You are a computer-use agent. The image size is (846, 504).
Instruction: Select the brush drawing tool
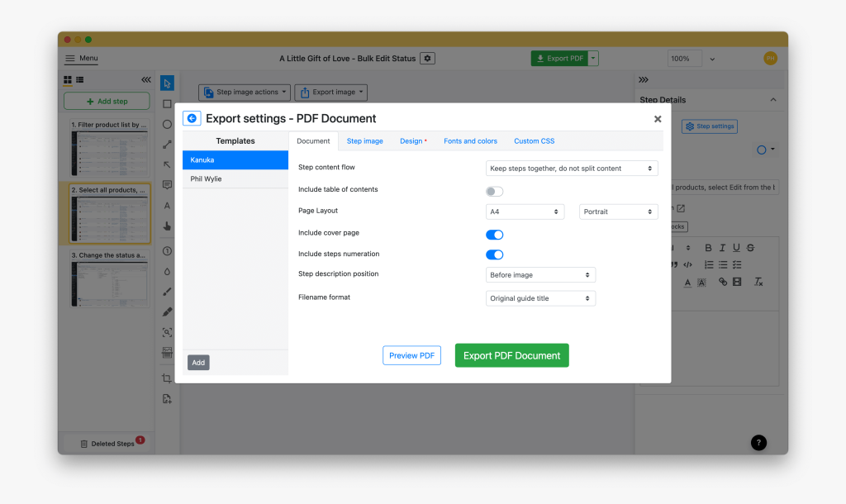[x=167, y=292]
